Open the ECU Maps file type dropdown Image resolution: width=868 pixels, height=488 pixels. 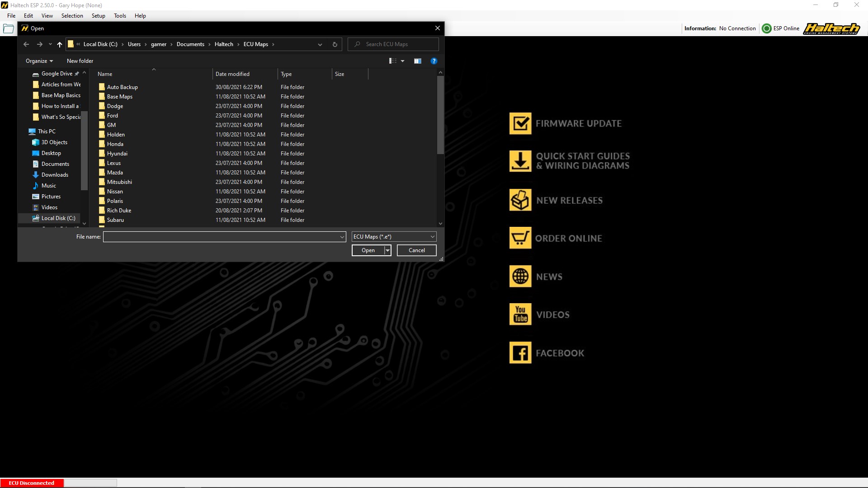[x=394, y=237]
